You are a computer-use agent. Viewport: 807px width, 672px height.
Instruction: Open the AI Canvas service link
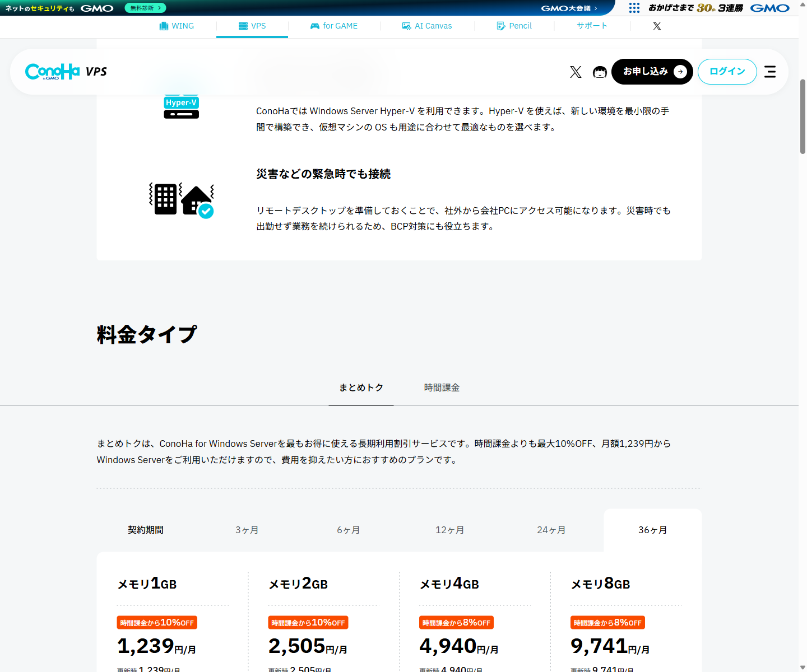[x=427, y=26]
